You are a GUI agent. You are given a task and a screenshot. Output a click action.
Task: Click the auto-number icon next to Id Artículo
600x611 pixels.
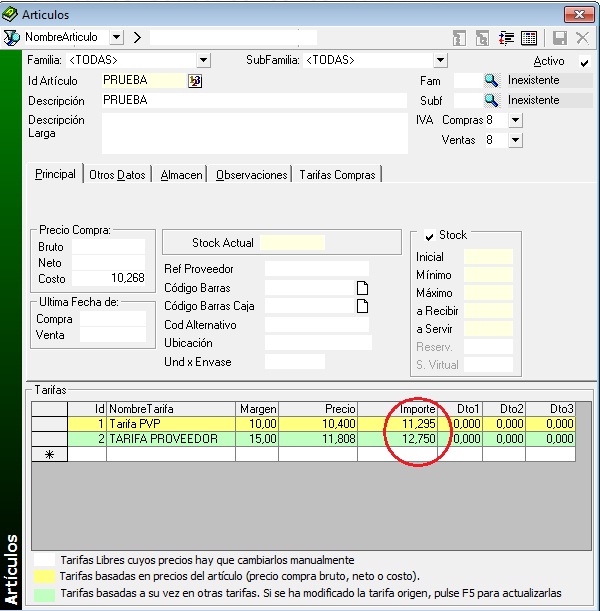195,81
